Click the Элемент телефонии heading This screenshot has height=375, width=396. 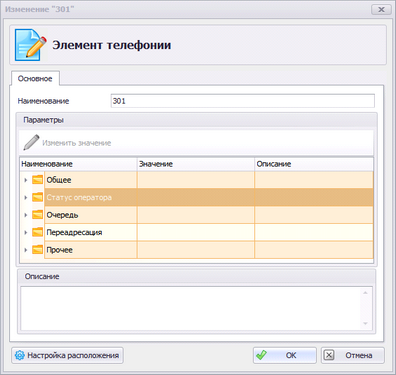tap(112, 45)
